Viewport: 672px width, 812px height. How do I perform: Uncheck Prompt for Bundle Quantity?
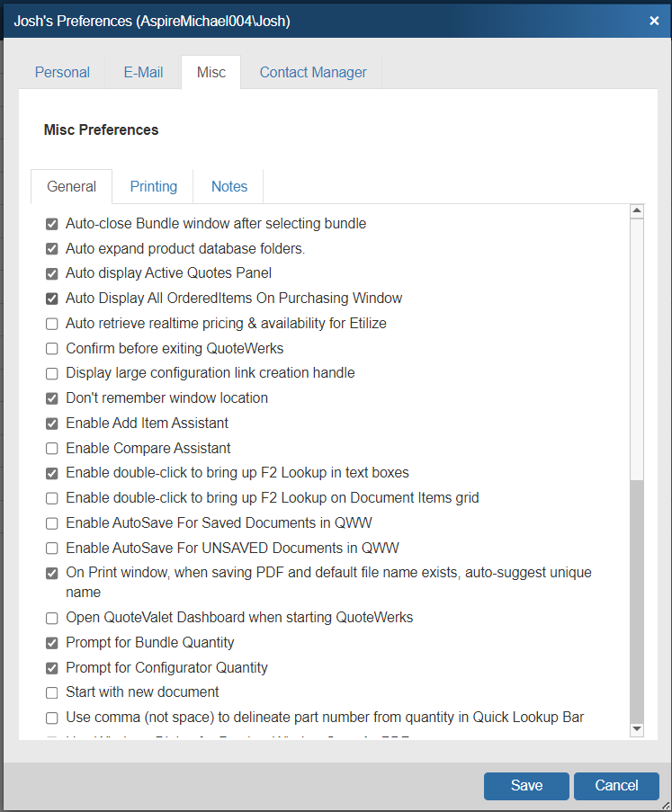click(52, 643)
